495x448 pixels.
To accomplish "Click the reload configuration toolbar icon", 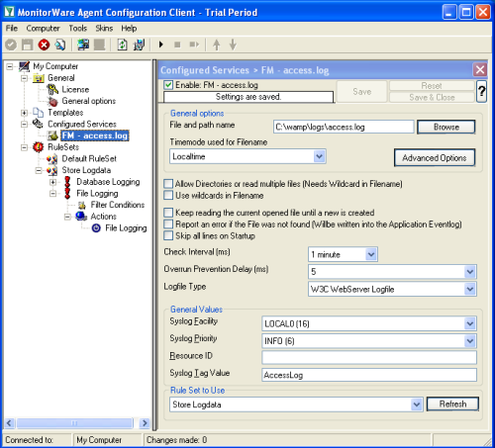I will [x=123, y=45].
